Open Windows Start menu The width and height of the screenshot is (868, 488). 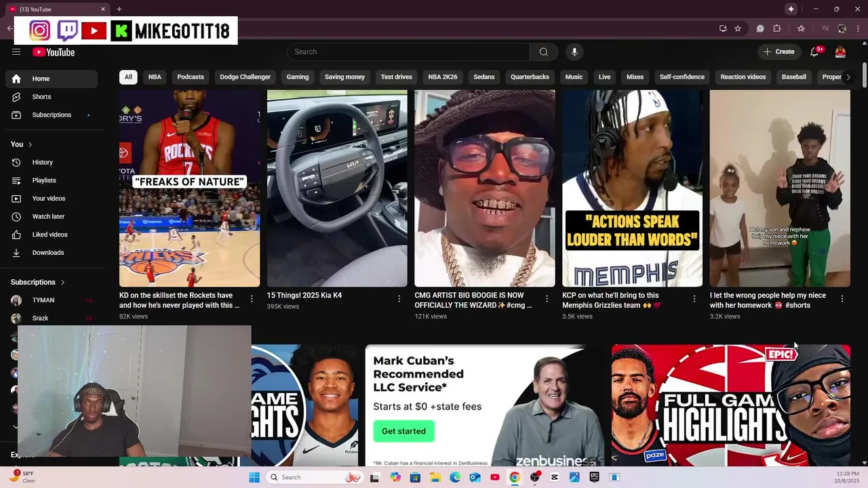pos(254,477)
